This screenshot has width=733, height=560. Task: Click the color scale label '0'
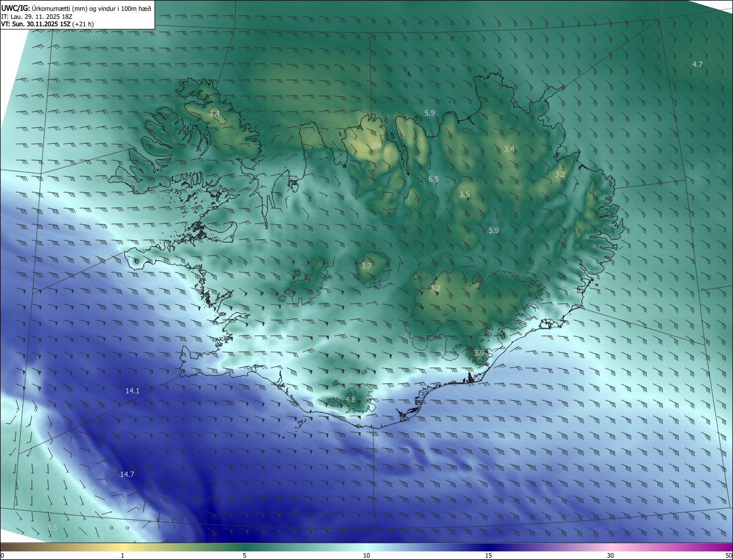2,555
